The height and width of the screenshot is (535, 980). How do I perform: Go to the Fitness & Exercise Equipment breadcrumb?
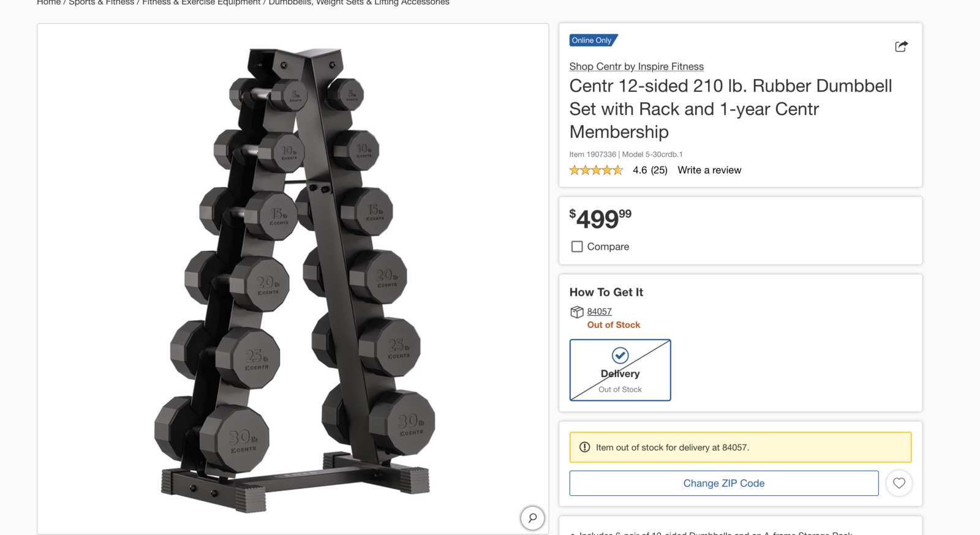click(x=202, y=2)
